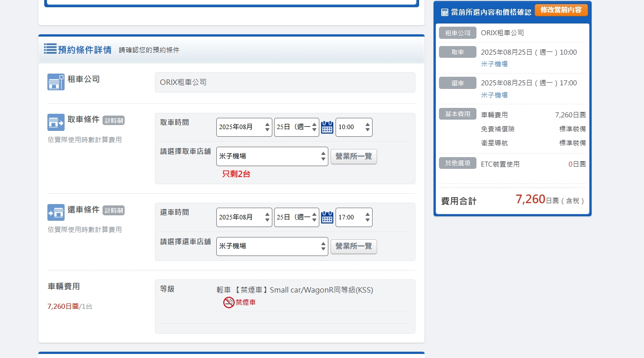644x358 pixels.
Task: Open the return month dropdown 2025年08月
Action: (244, 217)
